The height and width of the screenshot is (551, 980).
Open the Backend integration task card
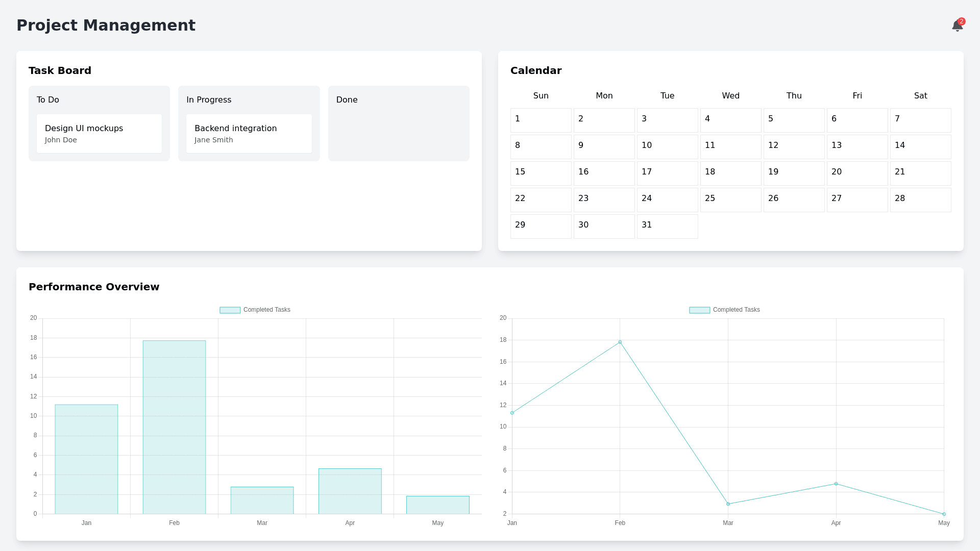(249, 134)
